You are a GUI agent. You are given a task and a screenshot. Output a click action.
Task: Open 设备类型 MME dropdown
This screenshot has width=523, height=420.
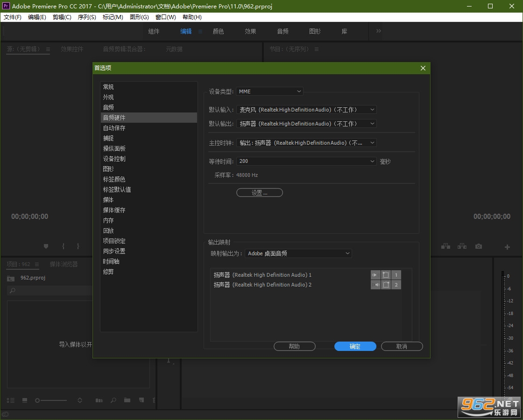point(269,91)
